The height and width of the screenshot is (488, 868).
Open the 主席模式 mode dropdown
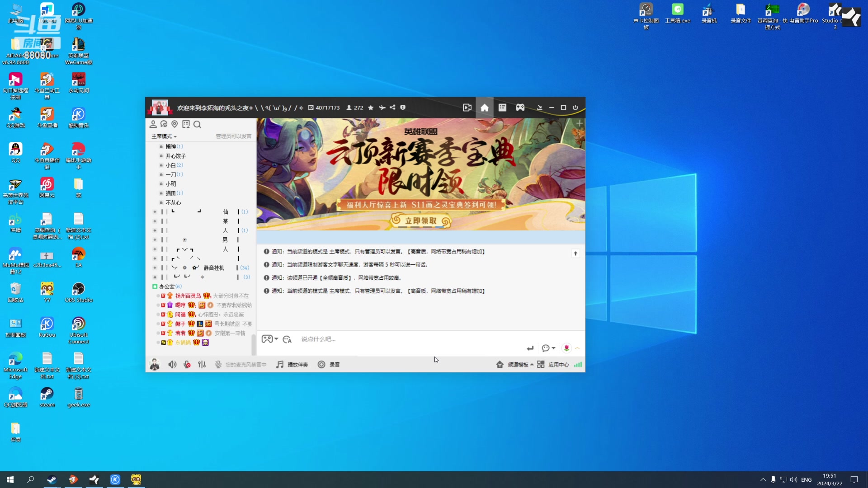[163, 136]
